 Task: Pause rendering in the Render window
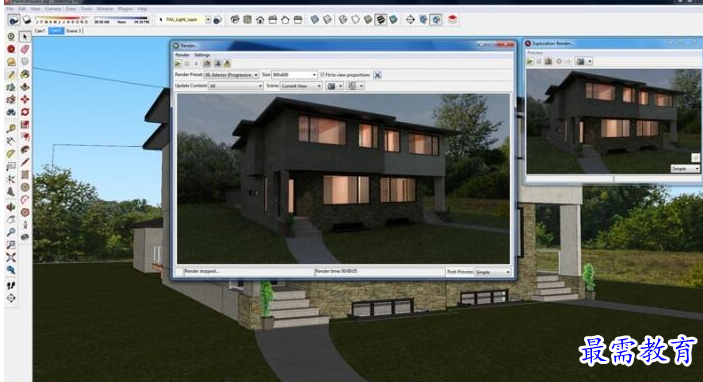187,64
